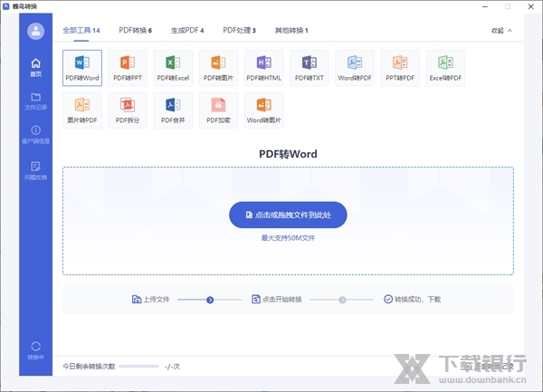Select the PDF转图片 tool
The height and width of the screenshot is (392, 543).
pos(218,68)
